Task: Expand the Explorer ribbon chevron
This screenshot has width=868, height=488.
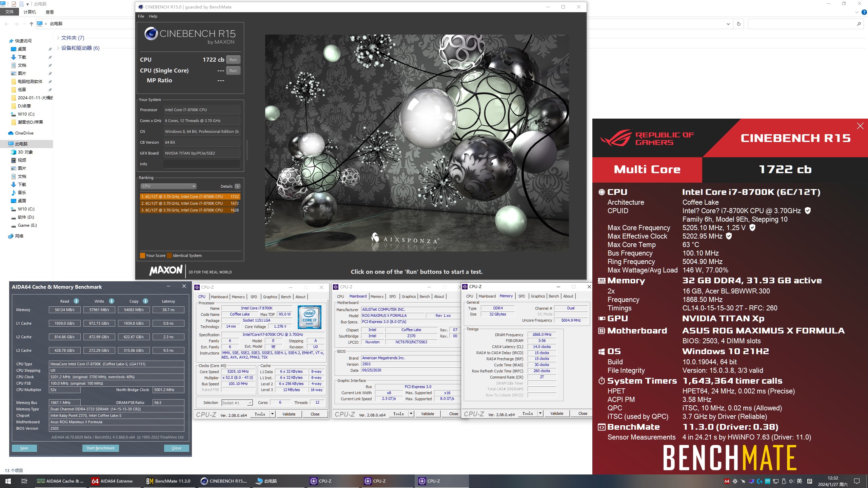Action: (x=857, y=12)
